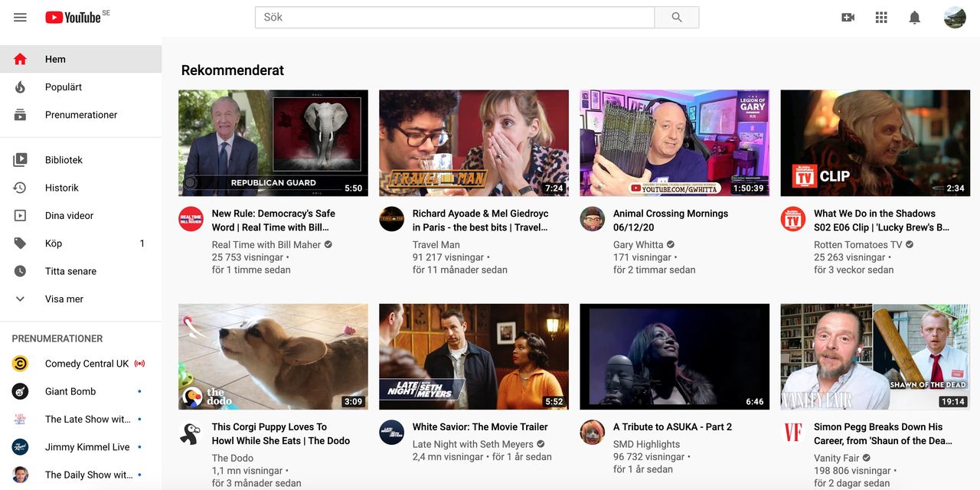Click the Titta senare clock icon
This screenshot has width=980, height=490.
(20, 271)
